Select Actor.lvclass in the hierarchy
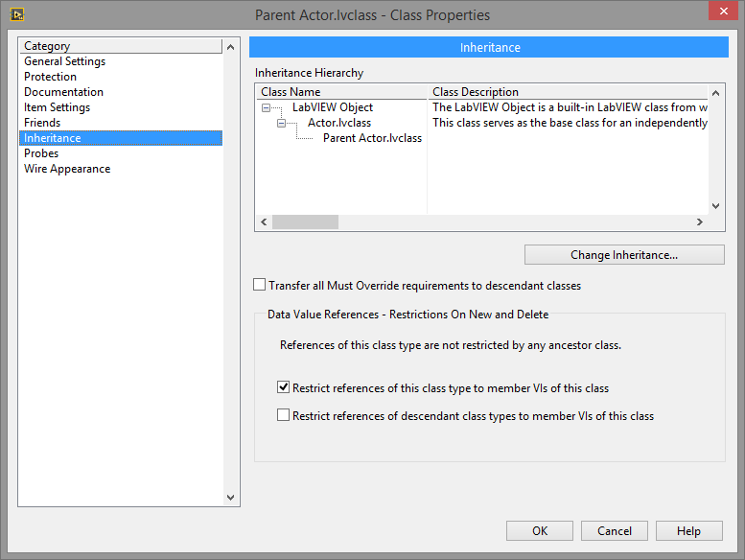 point(339,123)
